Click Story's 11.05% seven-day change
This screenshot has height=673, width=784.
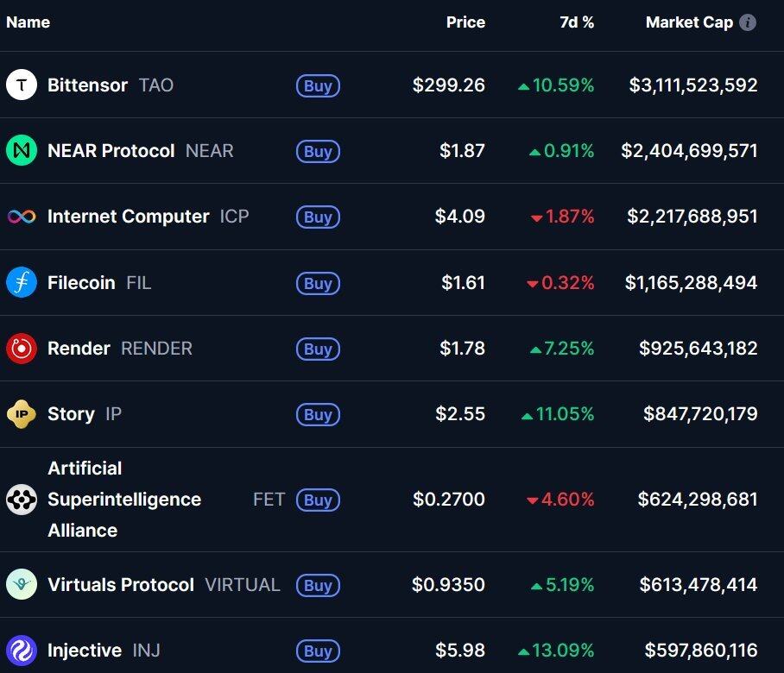point(565,414)
